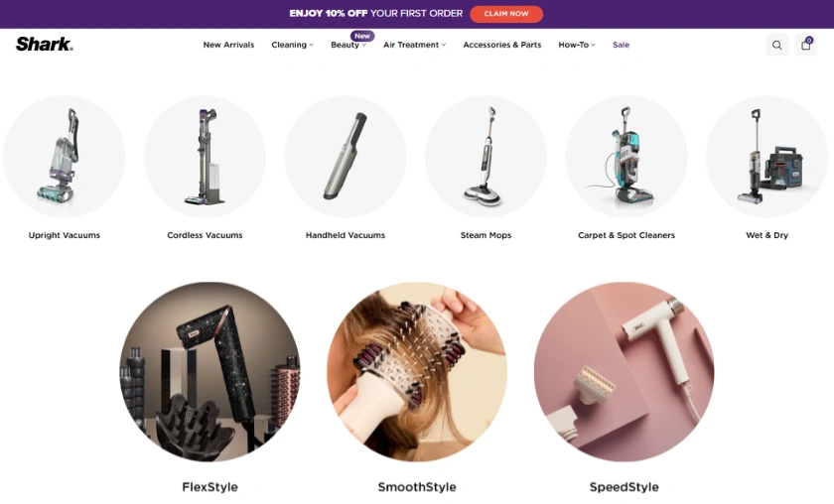The height and width of the screenshot is (504, 834).
Task: Select the Cordless Vacuums product image
Action: [205, 157]
